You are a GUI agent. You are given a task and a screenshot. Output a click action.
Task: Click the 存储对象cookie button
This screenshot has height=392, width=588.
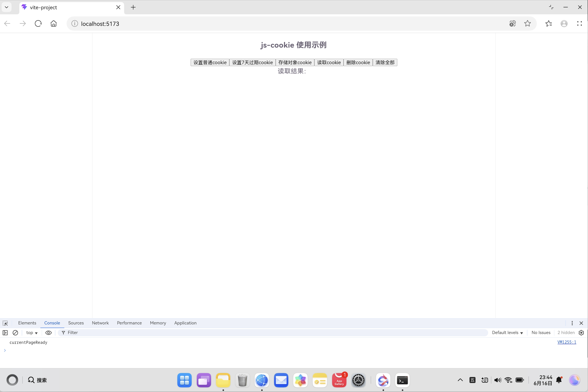[x=295, y=62]
